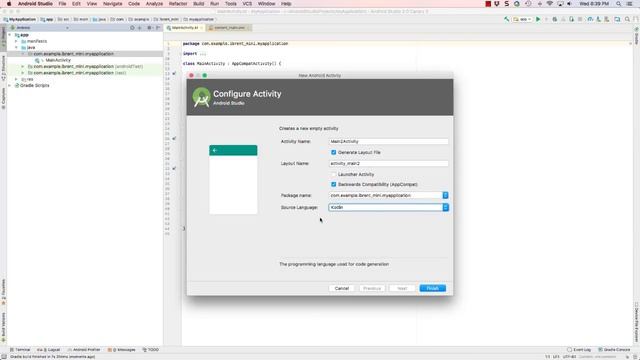The width and height of the screenshot is (640, 360).
Task: Open the Source Language dropdown
Action: 445,207
